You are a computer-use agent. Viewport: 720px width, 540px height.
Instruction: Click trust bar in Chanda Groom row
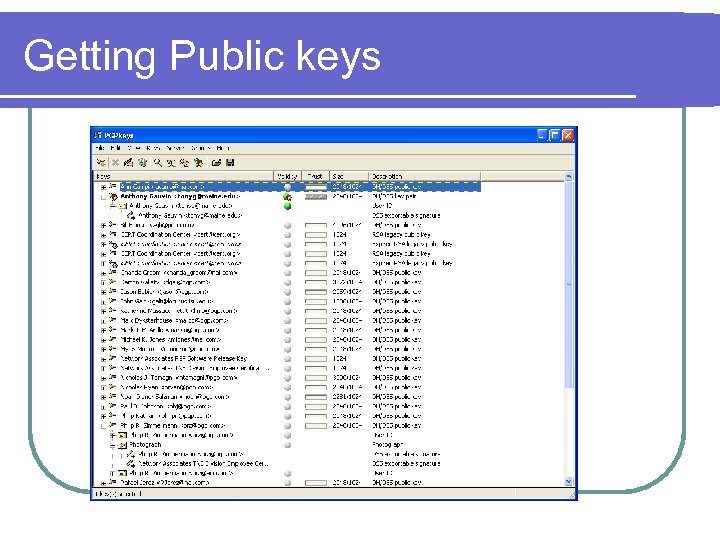point(316,273)
